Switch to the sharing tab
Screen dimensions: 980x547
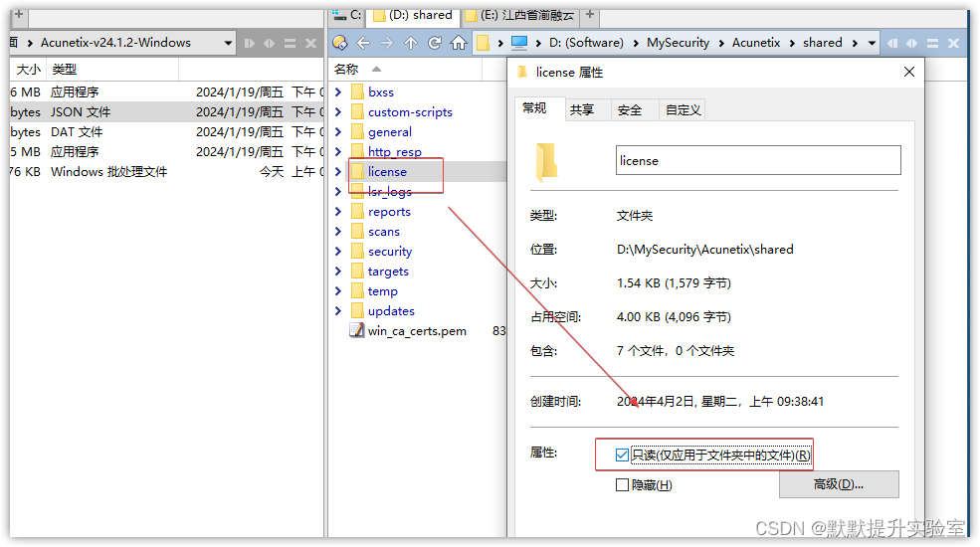(x=582, y=110)
